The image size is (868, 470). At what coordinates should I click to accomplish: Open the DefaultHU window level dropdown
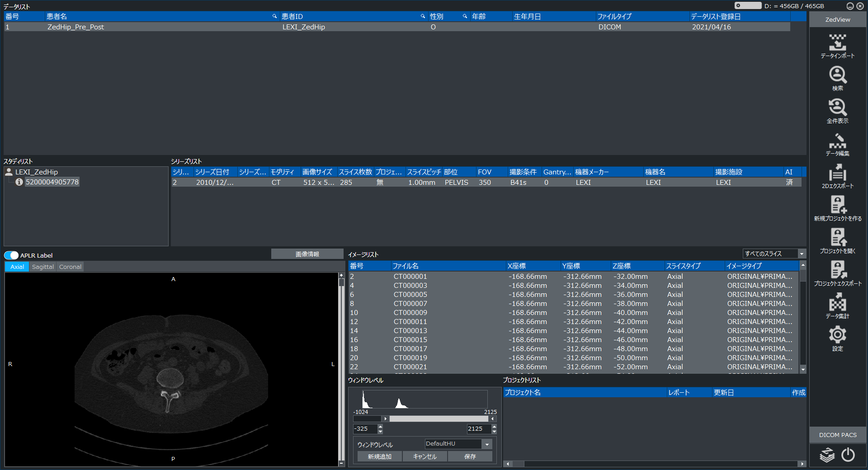(x=487, y=444)
